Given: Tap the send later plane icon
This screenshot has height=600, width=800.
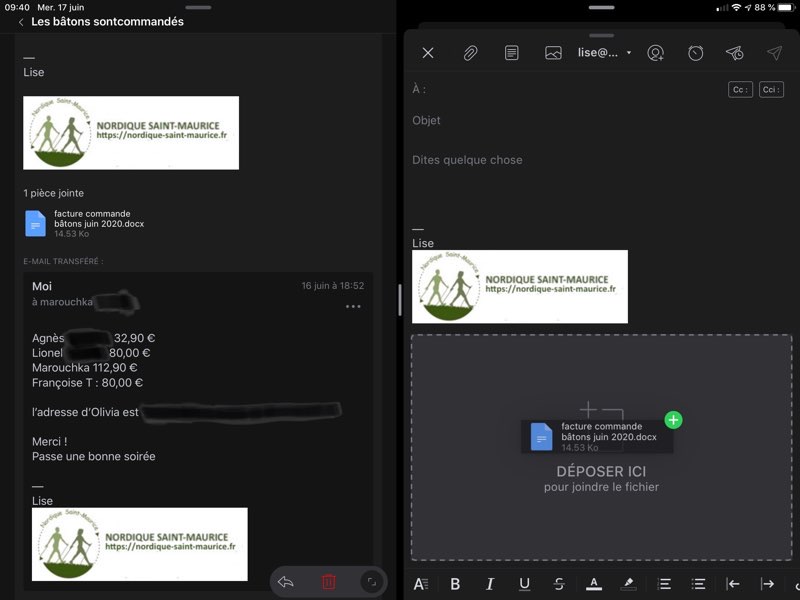Looking at the screenshot, I should click(x=735, y=53).
